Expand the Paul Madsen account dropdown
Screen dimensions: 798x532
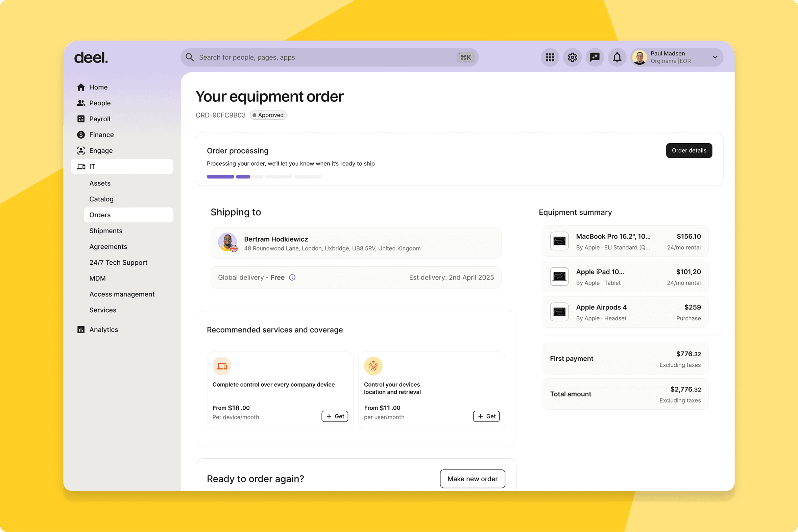(715, 57)
